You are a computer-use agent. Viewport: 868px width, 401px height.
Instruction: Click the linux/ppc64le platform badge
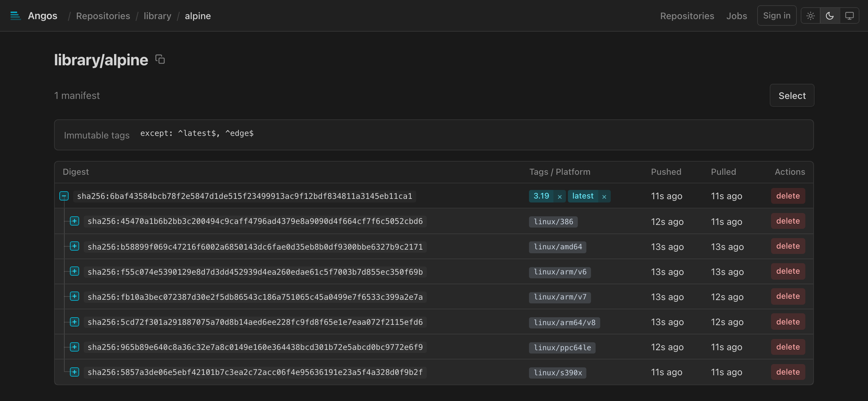[562, 348]
